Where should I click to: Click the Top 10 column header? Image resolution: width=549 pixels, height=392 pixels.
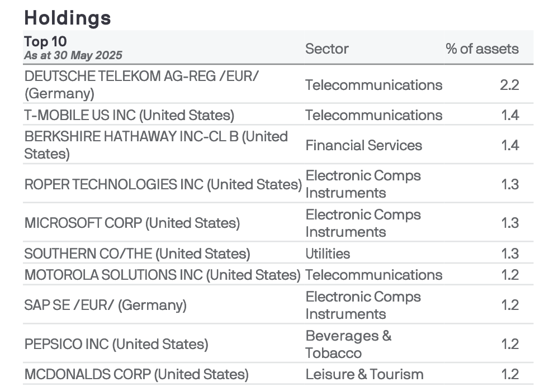[45, 41]
